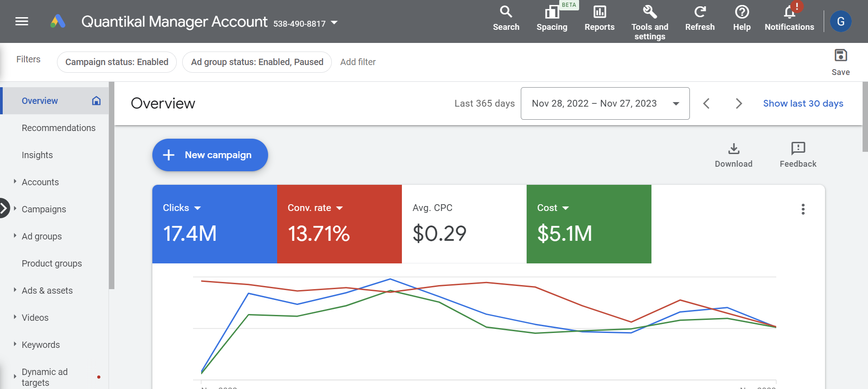Open the Reports icon

(x=599, y=12)
